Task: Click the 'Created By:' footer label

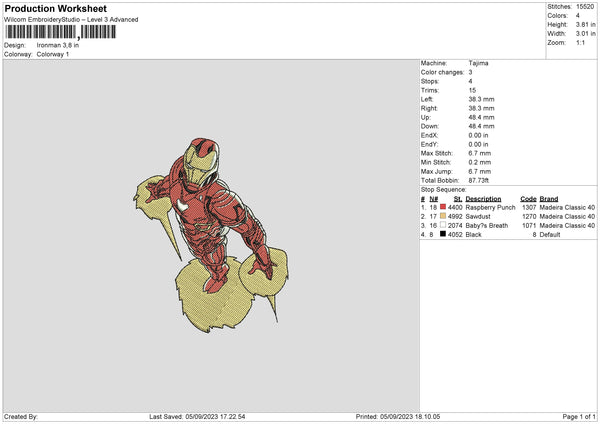Action: (21, 416)
